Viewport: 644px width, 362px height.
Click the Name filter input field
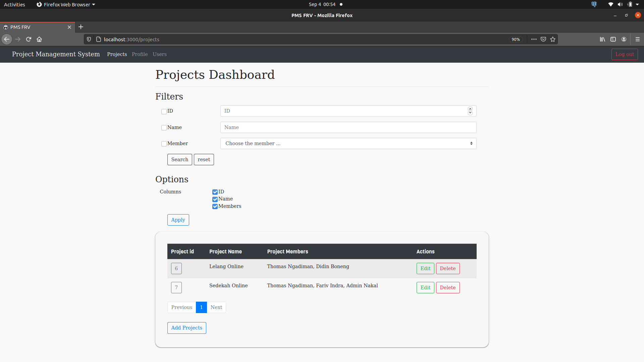[348, 127]
